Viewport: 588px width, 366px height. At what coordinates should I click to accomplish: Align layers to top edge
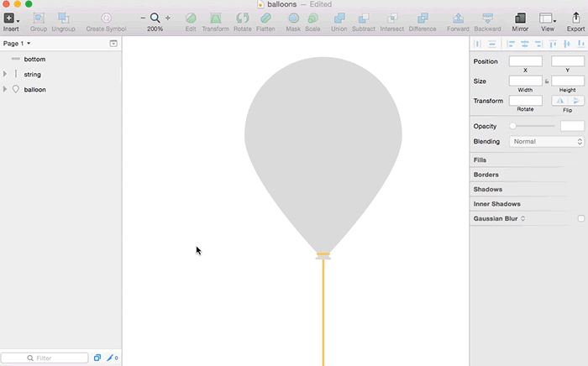(553, 44)
